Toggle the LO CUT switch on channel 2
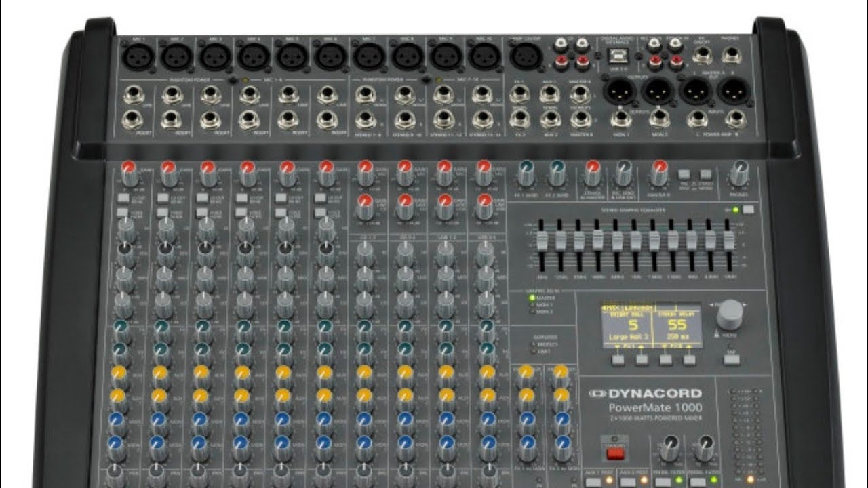 click(163, 198)
